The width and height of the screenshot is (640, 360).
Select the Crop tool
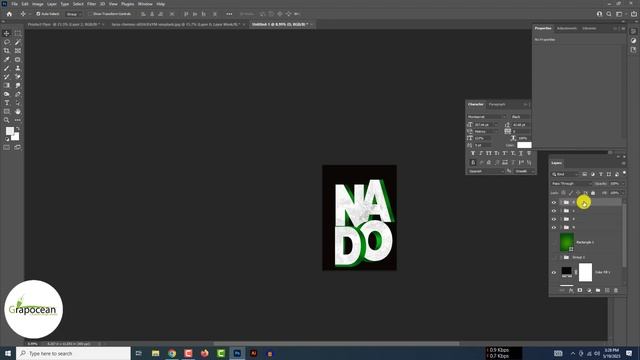click(x=7, y=51)
